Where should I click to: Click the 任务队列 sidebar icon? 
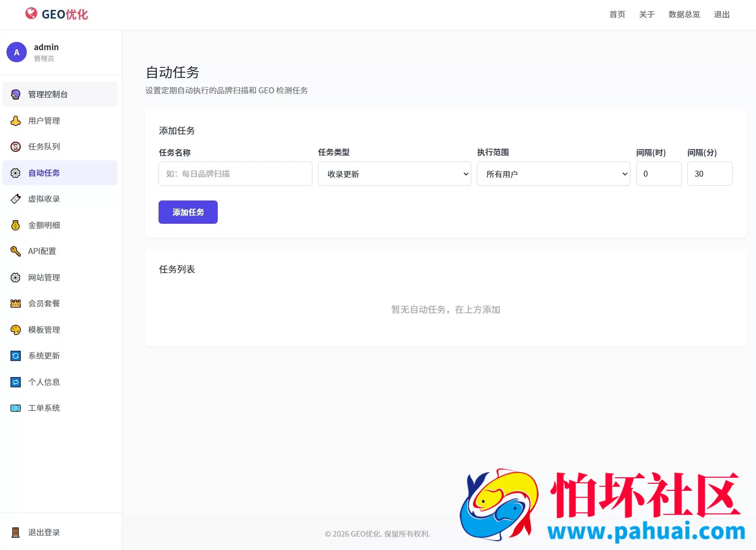point(16,146)
